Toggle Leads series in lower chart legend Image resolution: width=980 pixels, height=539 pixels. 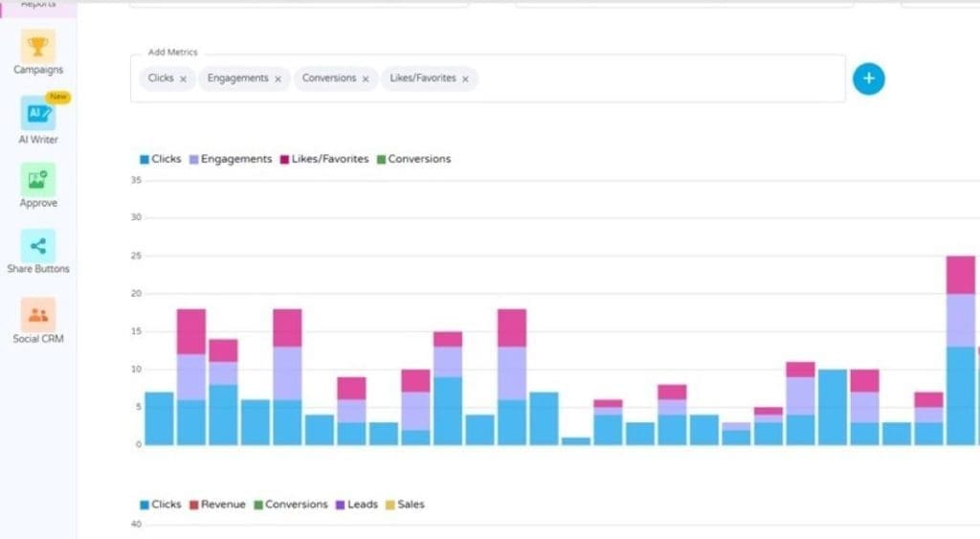[356, 505]
